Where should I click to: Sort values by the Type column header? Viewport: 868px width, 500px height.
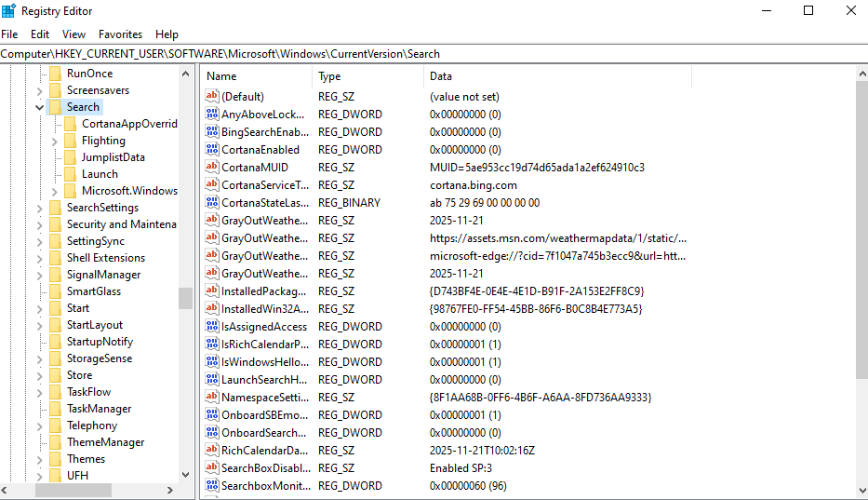(368, 76)
